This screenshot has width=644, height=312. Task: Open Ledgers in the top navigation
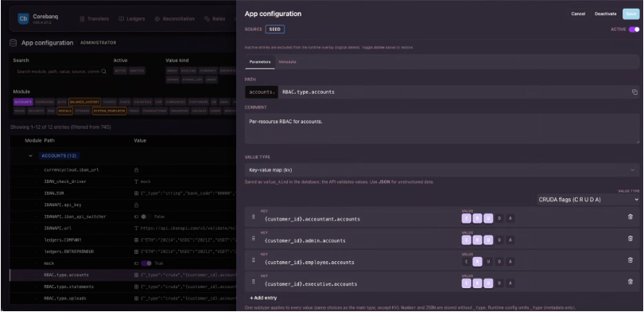pos(131,19)
